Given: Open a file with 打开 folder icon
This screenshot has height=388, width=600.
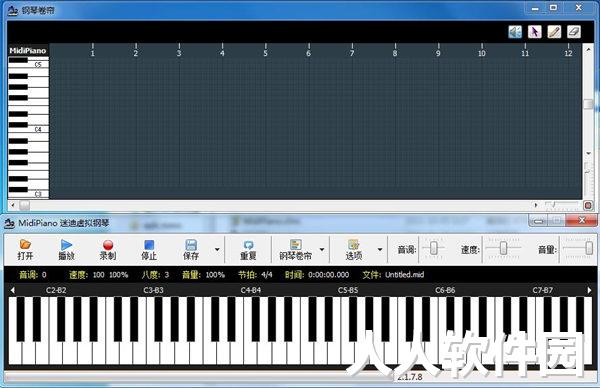Looking at the screenshot, I should (25, 249).
